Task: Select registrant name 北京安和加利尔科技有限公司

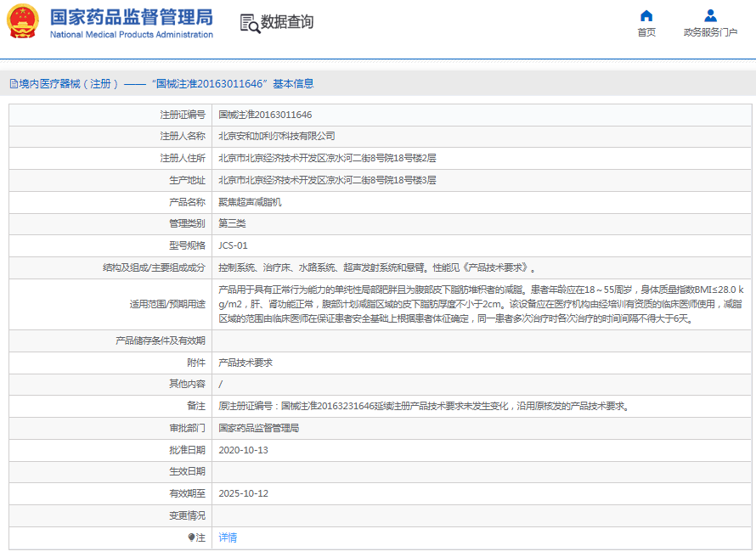Action: [277, 137]
